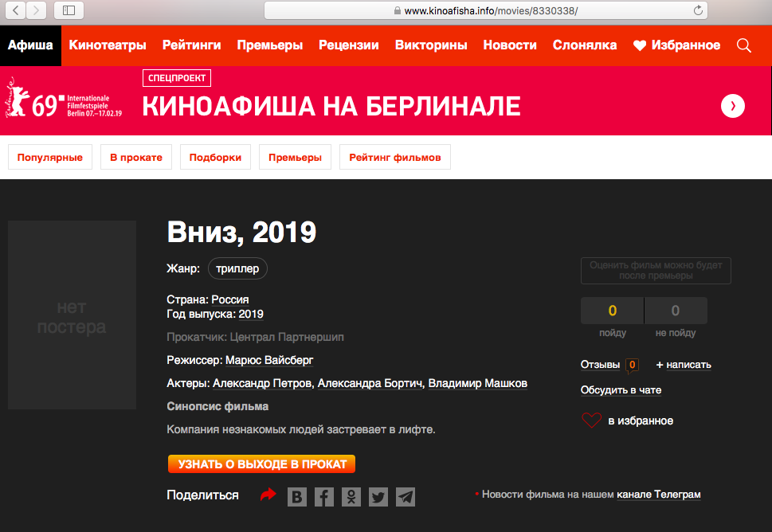Click the search magnifier icon

click(x=744, y=45)
